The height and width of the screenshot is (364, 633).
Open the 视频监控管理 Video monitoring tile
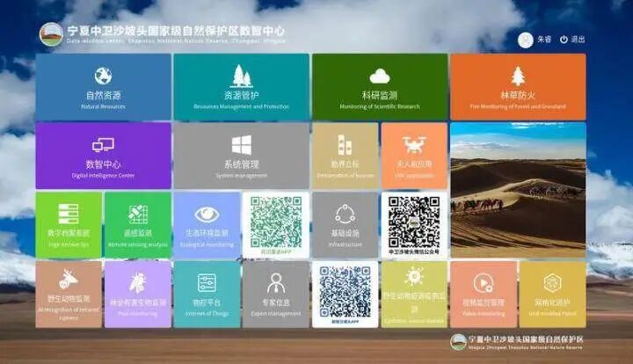pos(484,295)
